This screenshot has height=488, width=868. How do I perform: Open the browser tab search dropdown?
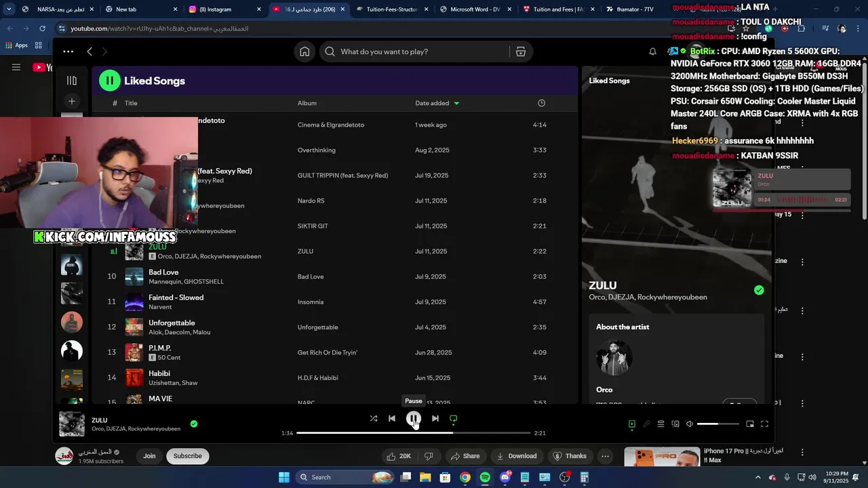[x=9, y=9]
